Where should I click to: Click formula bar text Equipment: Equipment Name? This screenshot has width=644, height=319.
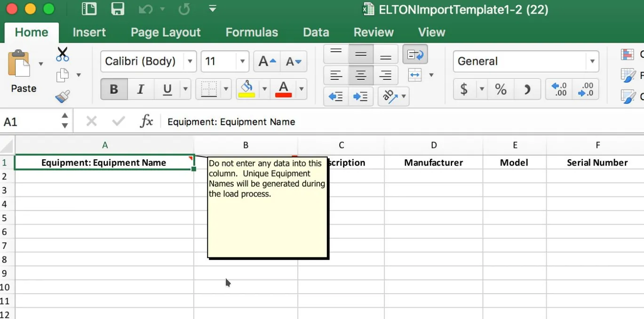pyautogui.click(x=231, y=122)
